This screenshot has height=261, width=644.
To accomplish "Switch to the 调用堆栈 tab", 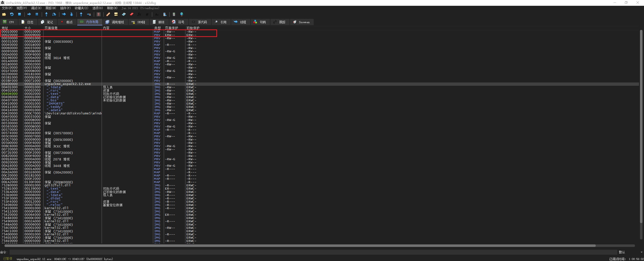I will (115, 22).
